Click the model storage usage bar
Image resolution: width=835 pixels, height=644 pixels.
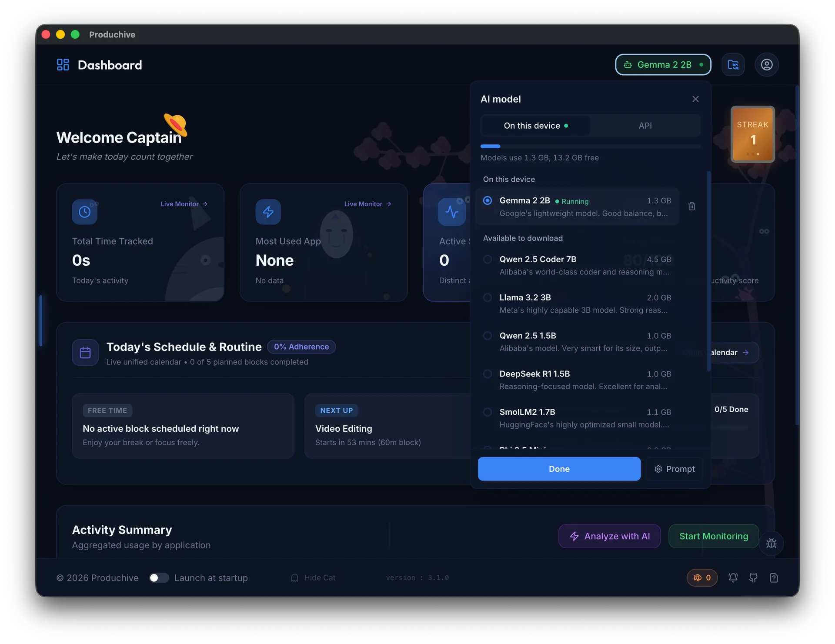click(x=590, y=147)
